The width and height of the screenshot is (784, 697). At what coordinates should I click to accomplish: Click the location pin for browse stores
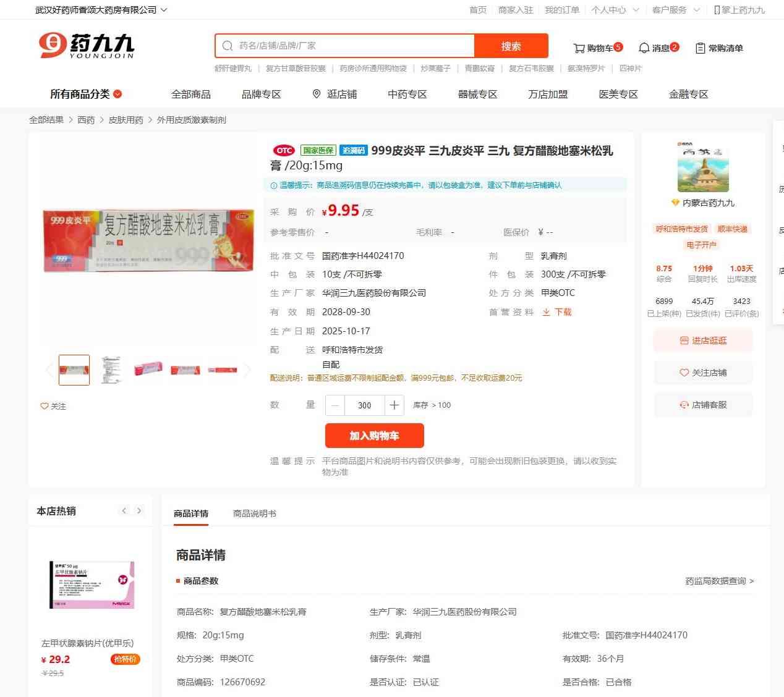coord(317,94)
